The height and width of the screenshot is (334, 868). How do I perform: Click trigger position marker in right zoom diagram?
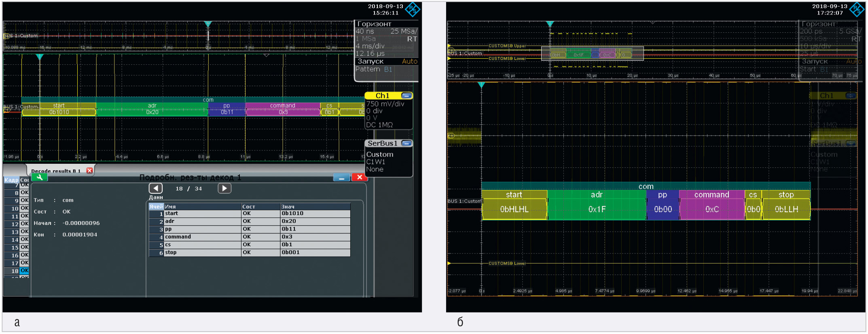tap(481, 85)
